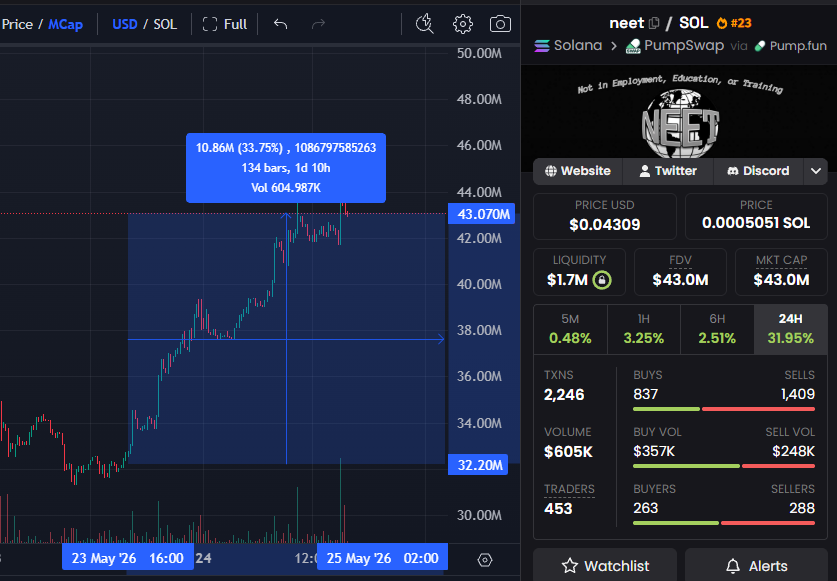Click the FDV $43.0M box

(x=680, y=272)
